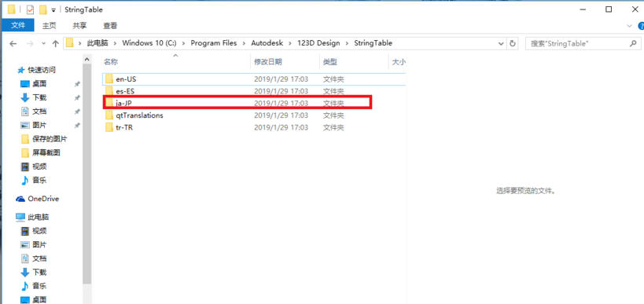
Task: Customize Quick Access Toolbar dropdown arrow
Action: pyautogui.click(x=53, y=10)
